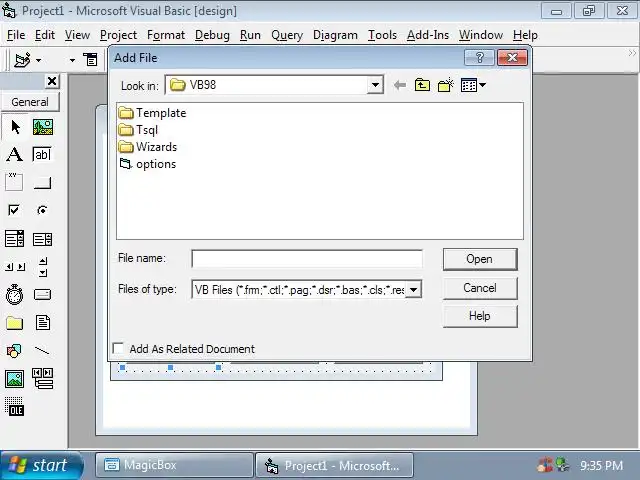The image size is (640, 480).
Task: Expand the Look in folder dropdown
Action: point(375,85)
